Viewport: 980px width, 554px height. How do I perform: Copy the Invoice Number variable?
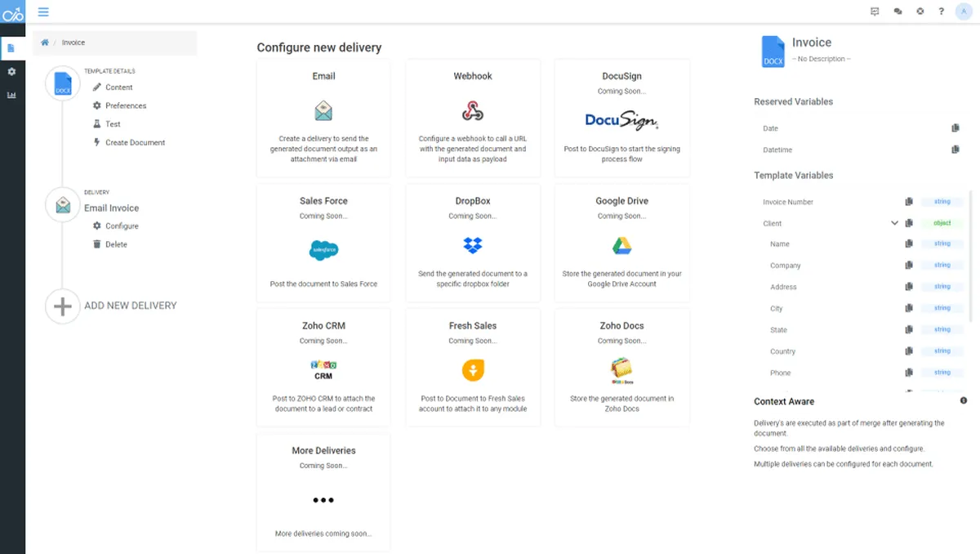pos(909,202)
